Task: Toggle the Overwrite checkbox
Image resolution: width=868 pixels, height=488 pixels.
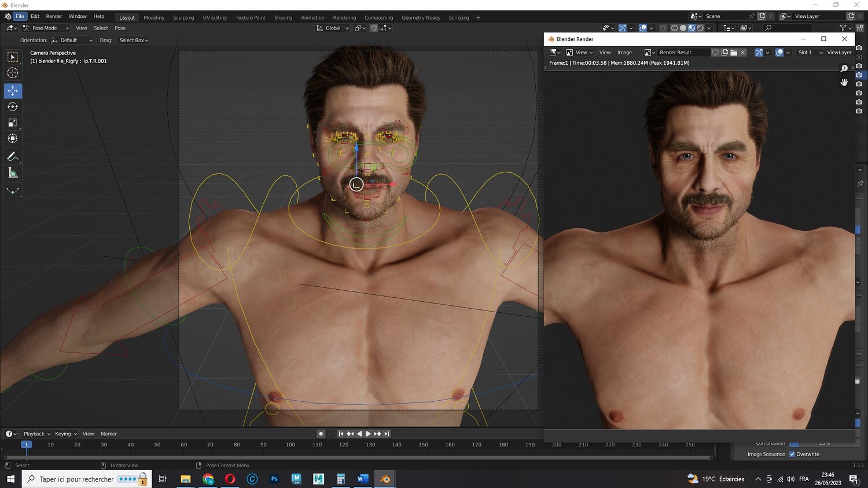Action: (792, 454)
